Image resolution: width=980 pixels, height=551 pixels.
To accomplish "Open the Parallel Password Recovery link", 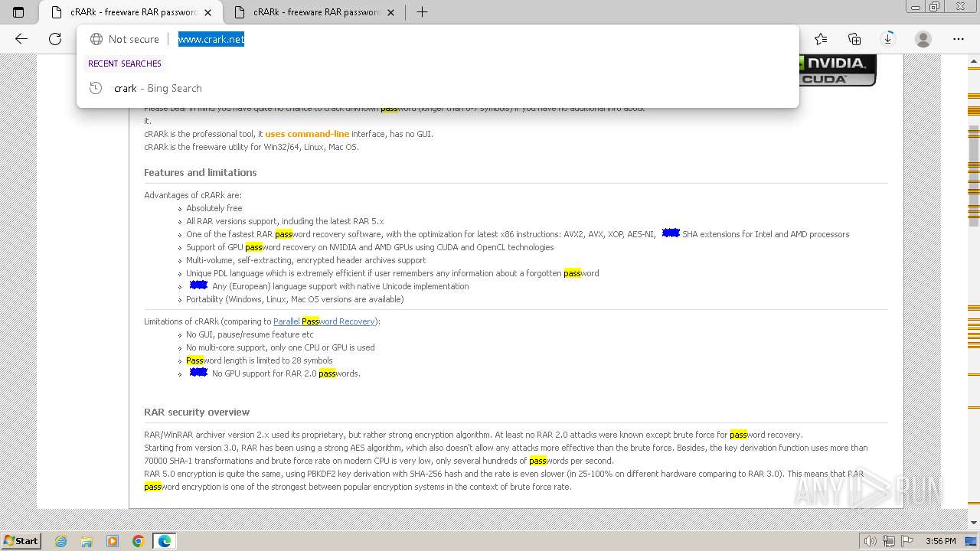I will 324,321.
